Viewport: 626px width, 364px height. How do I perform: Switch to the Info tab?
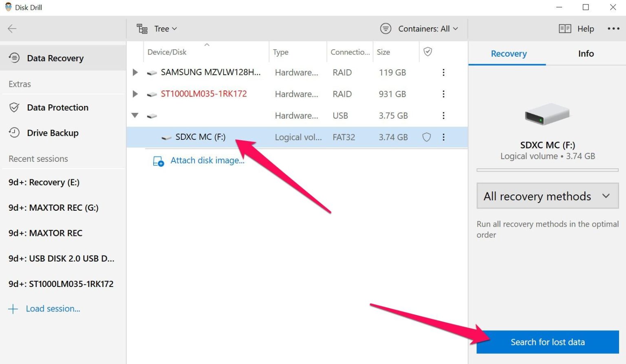586,54
